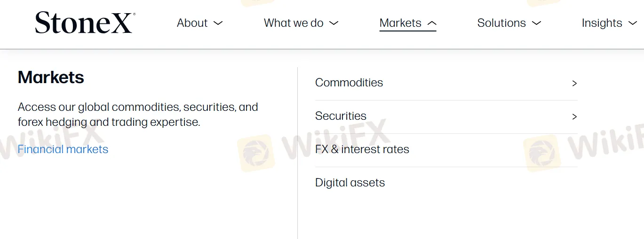Select the underlined Markets menu label
The width and height of the screenshot is (644, 239).
[x=400, y=23]
